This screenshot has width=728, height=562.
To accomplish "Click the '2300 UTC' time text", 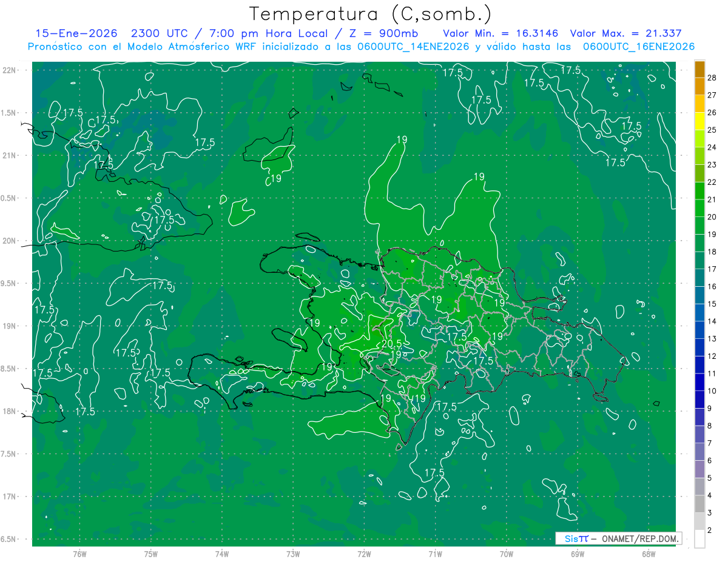I will click(x=160, y=33).
